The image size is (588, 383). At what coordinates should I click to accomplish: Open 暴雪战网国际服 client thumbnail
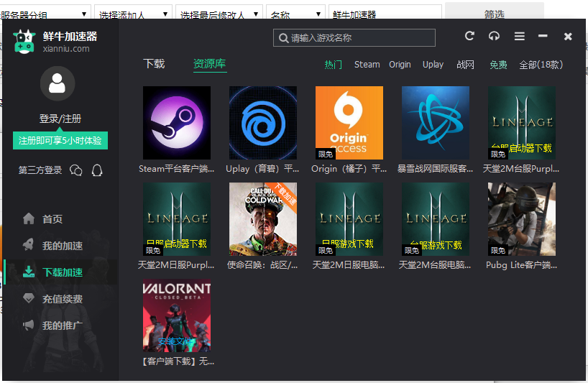pos(436,123)
